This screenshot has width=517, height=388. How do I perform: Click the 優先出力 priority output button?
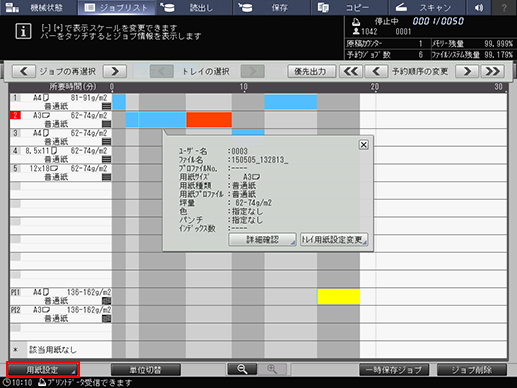312,71
